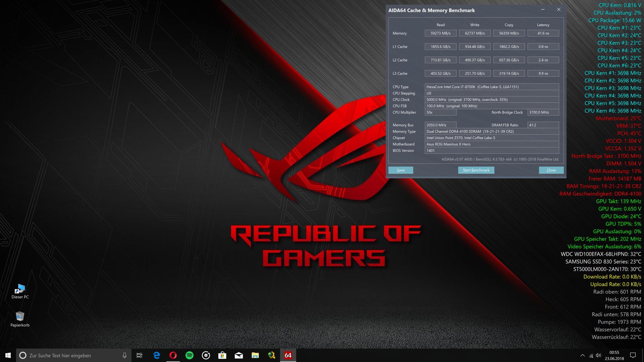Minimize the AIDA64 benchmark window
This screenshot has width=644, height=362.
(x=543, y=10)
